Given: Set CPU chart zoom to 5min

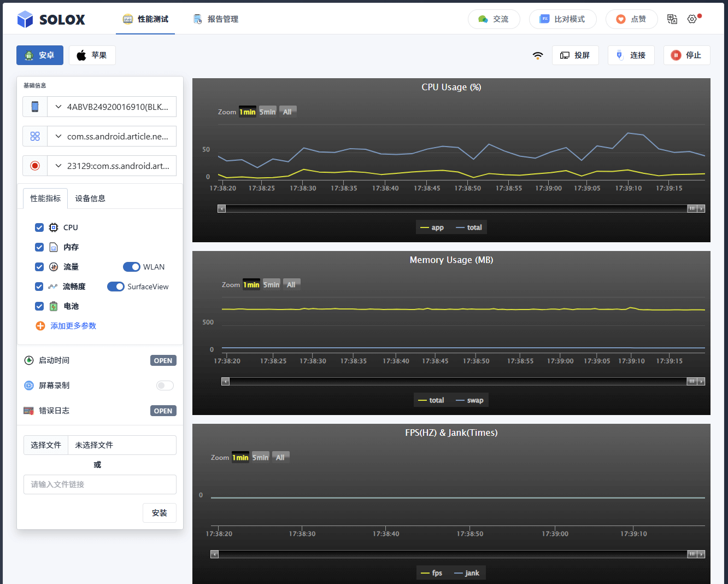Looking at the screenshot, I should pos(267,112).
